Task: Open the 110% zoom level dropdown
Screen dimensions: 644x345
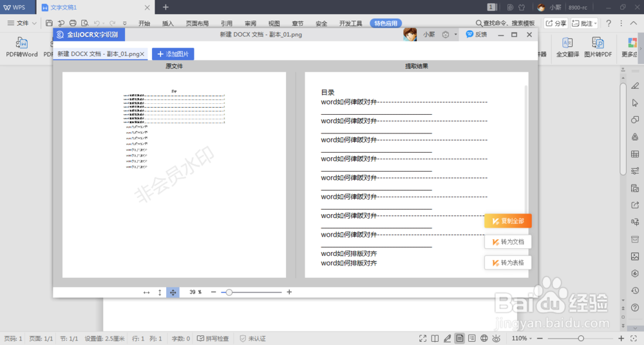Action: pos(522,339)
